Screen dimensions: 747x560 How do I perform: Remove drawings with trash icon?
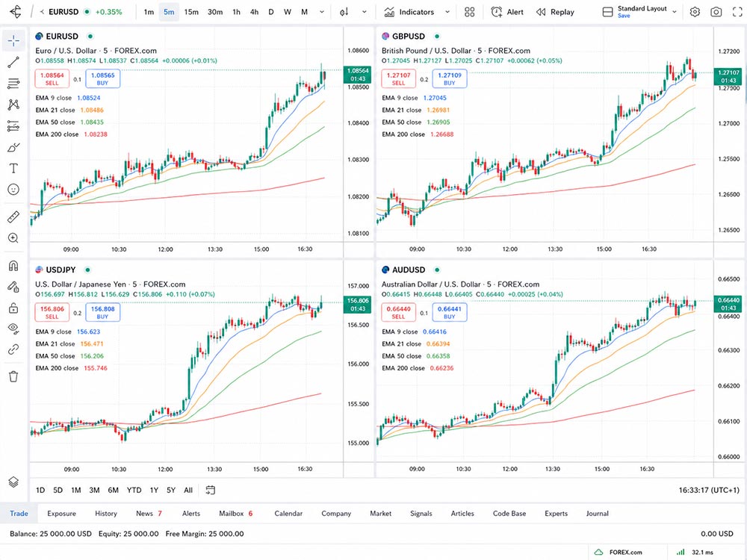click(13, 376)
